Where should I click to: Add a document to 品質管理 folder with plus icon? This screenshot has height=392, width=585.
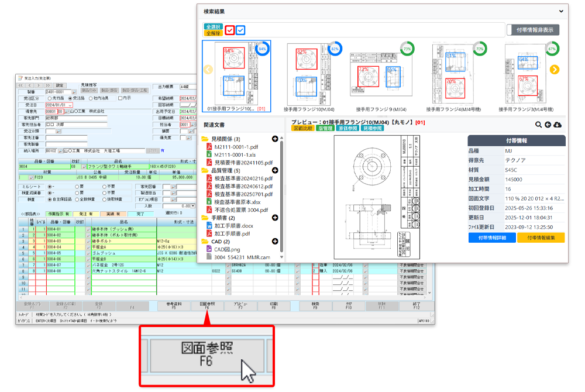coord(275,170)
